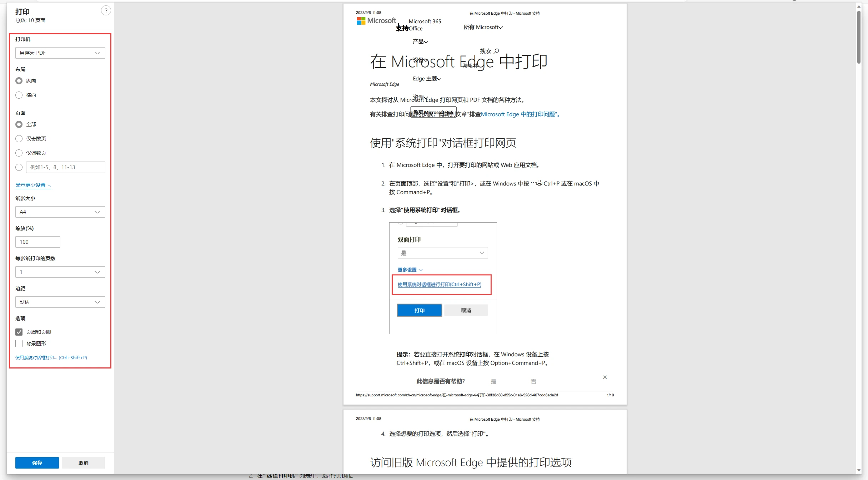Select the 横向 landscape layout radio button
Screen dimensions: 868x480
point(19,95)
